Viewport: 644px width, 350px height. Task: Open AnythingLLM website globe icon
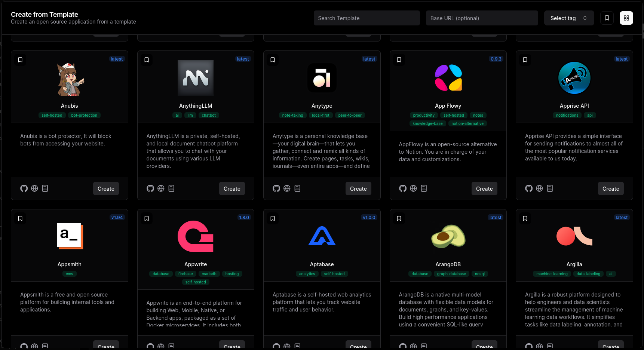tap(161, 188)
